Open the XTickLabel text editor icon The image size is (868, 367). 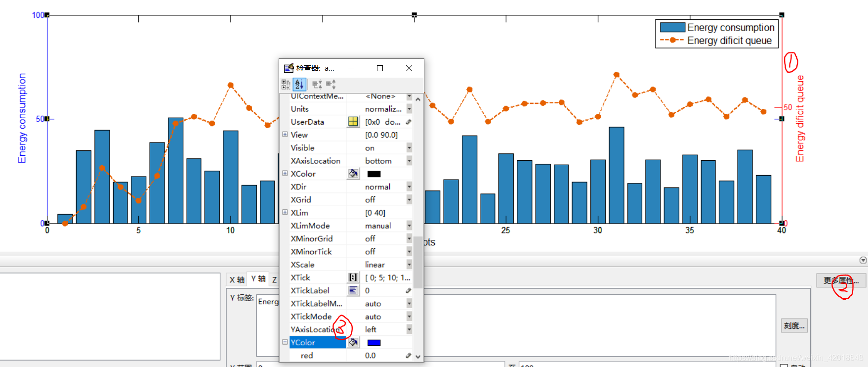click(x=353, y=290)
